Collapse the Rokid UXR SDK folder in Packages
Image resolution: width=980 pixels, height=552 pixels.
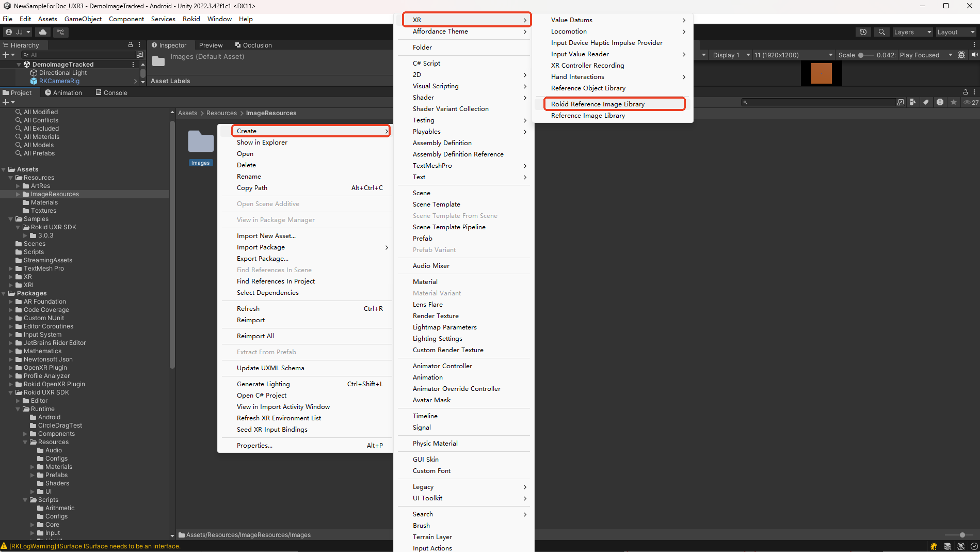point(11,392)
